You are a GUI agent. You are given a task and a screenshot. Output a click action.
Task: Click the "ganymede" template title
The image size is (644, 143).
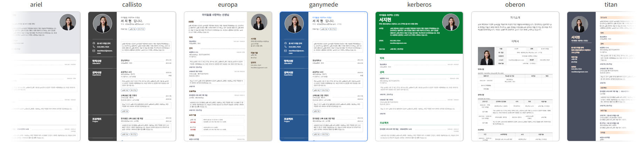(x=323, y=5)
